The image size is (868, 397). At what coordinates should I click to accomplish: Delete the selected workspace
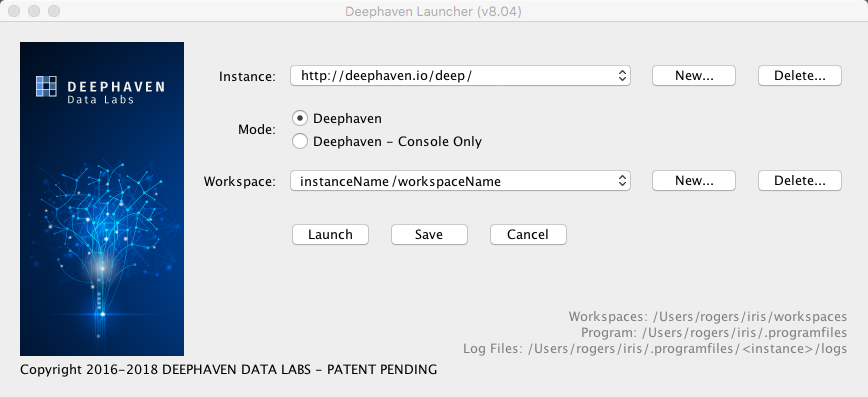click(799, 181)
